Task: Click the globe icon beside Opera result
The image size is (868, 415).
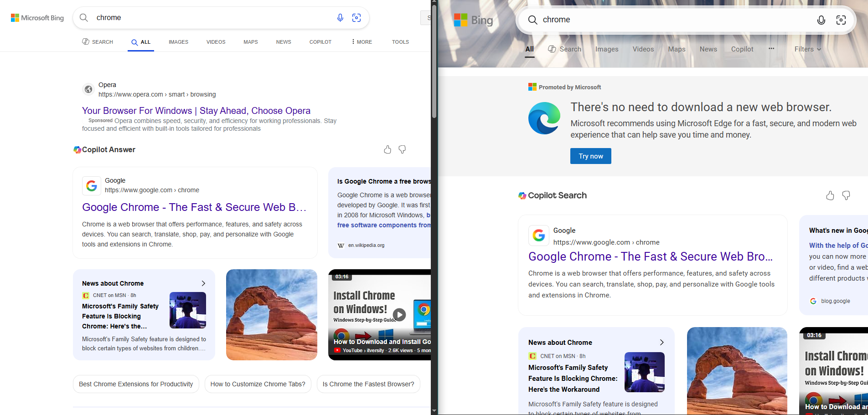Action: pyautogui.click(x=88, y=89)
